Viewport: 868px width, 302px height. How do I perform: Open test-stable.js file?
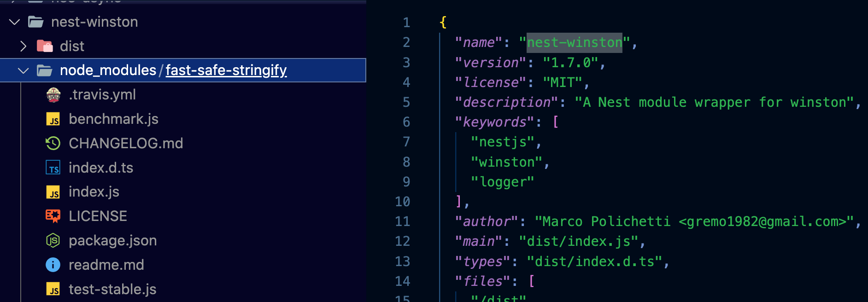point(112,289)
